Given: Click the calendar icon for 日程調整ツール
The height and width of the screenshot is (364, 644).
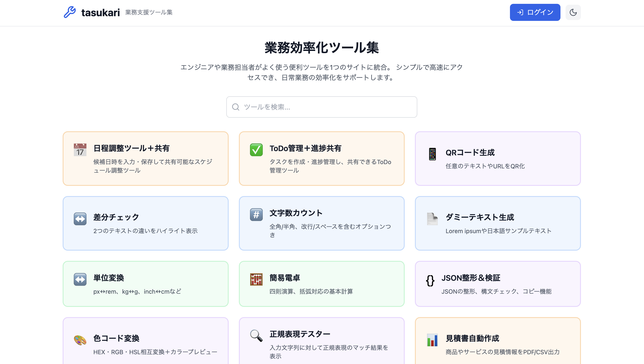Looking at the screenshot, I should (x=80, y=150).
